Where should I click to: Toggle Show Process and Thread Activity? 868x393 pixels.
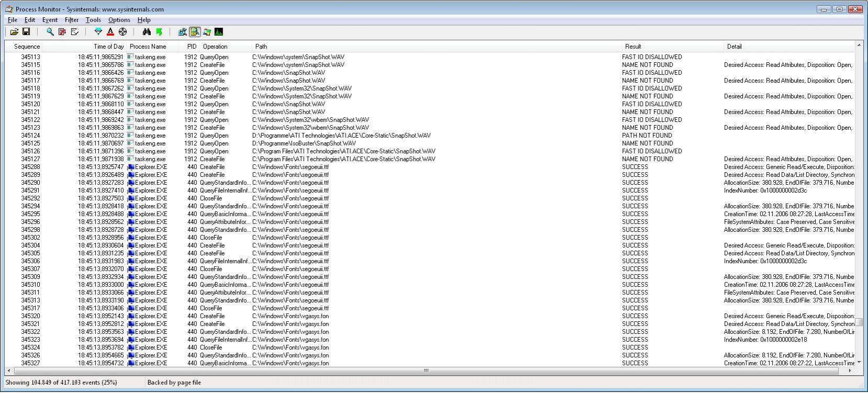207,32
